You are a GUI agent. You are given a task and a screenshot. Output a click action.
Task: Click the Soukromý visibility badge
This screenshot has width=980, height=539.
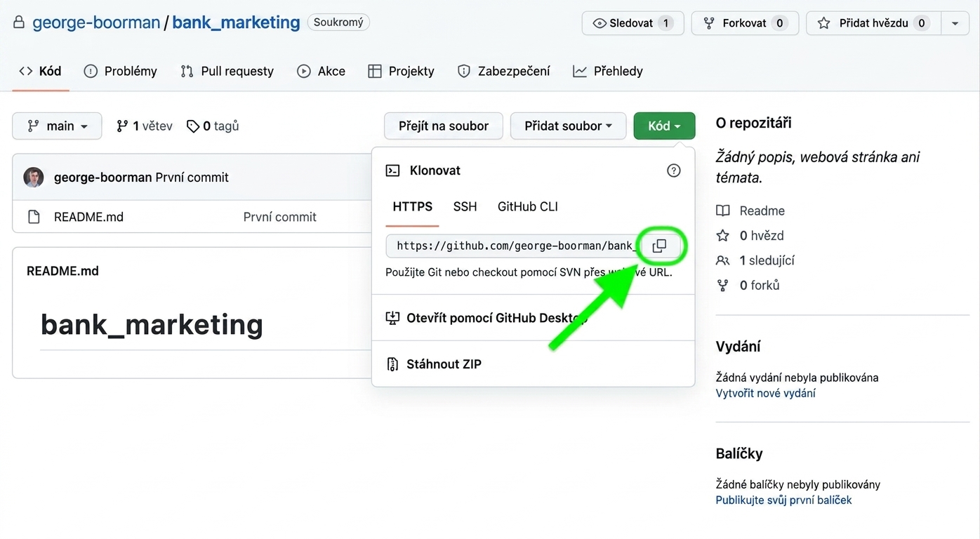[x=338, y=22]
